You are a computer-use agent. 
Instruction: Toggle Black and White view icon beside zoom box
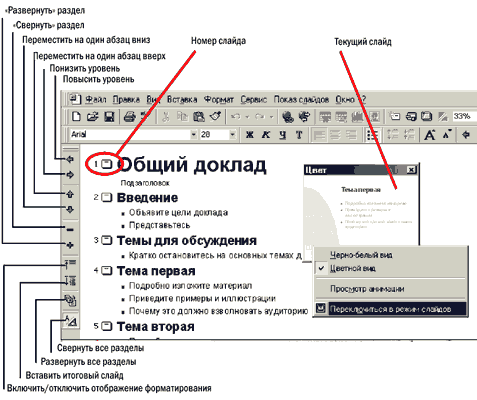coord(443,116)
